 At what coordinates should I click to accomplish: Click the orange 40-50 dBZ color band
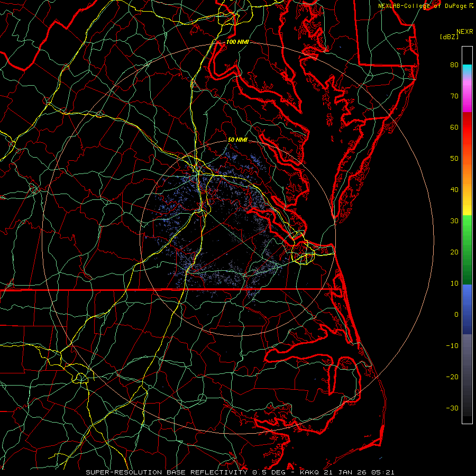point(467,172)
